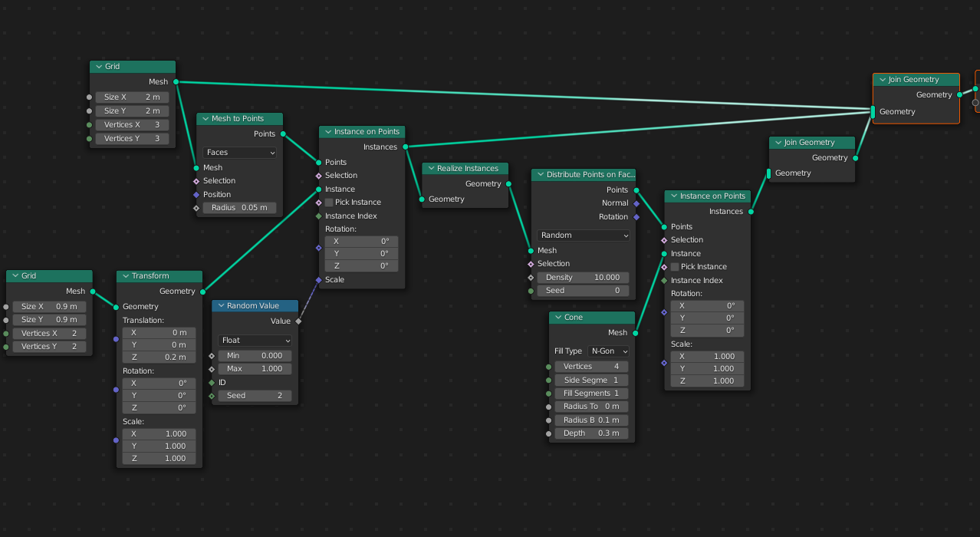
Task: Click the ID input socket on Random Value
Action: [212, 383]
